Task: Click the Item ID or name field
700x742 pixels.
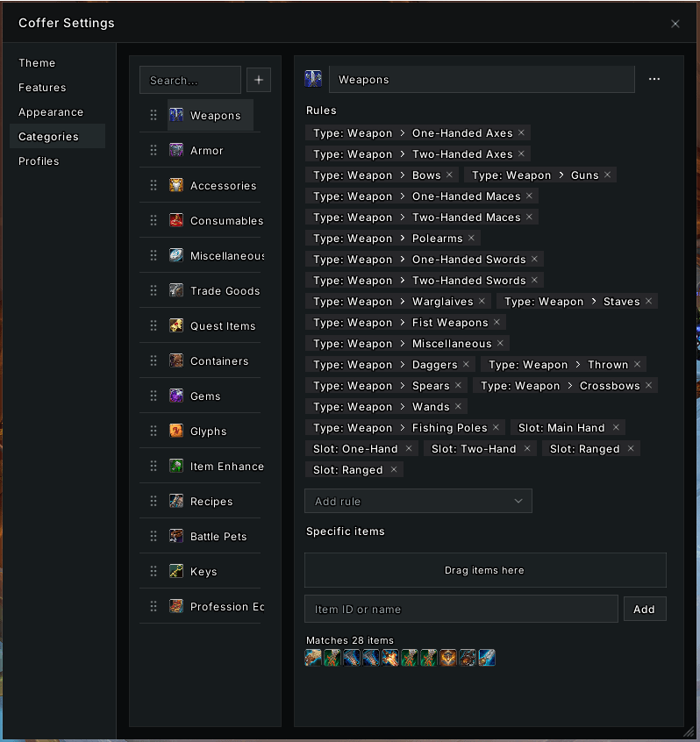Action: (461, 609)
